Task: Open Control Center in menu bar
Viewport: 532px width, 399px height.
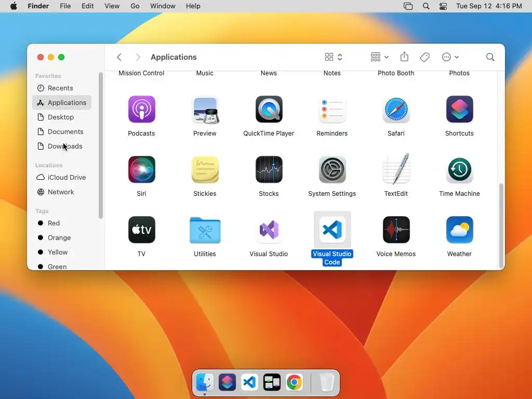Action: (x=443, y=6)
